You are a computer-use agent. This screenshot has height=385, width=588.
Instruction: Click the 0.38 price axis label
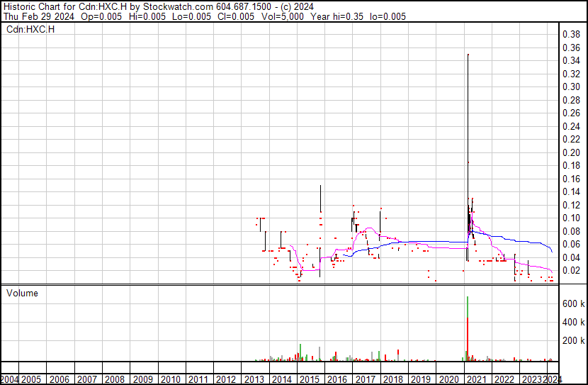pyautogui.click(x=571, y=35)
